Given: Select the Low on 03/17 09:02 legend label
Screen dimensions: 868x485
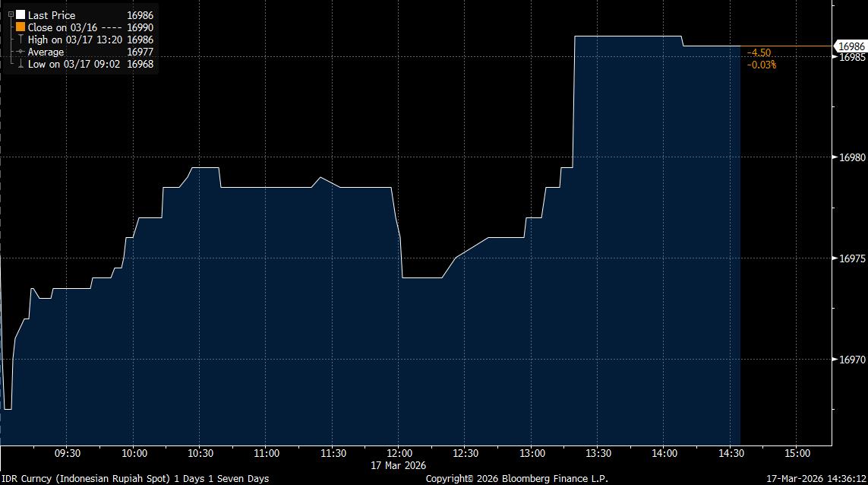Looking at the screenshot, I should click(74, 65).
